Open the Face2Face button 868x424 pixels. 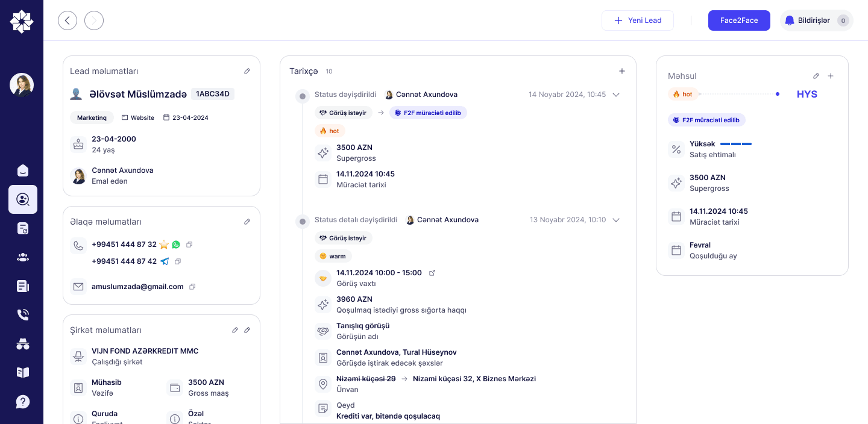click(739, 20)
